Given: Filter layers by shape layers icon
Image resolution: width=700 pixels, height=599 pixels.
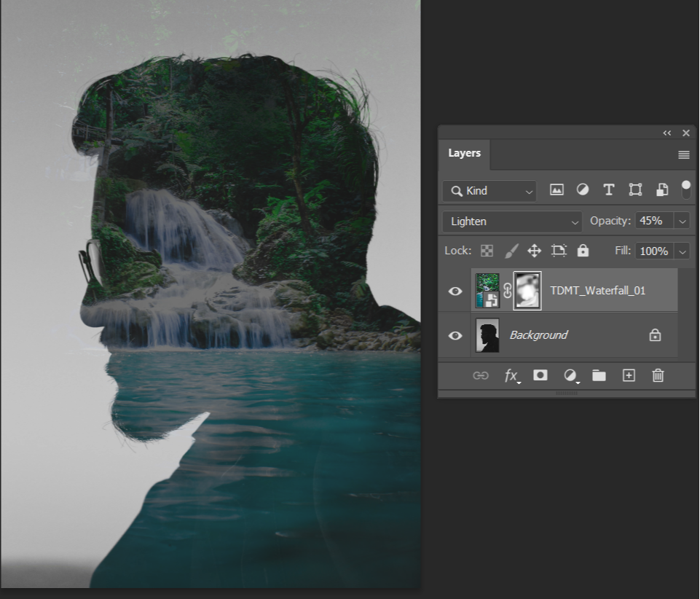Looking at the screenshot, I should (x=635, y=190).
